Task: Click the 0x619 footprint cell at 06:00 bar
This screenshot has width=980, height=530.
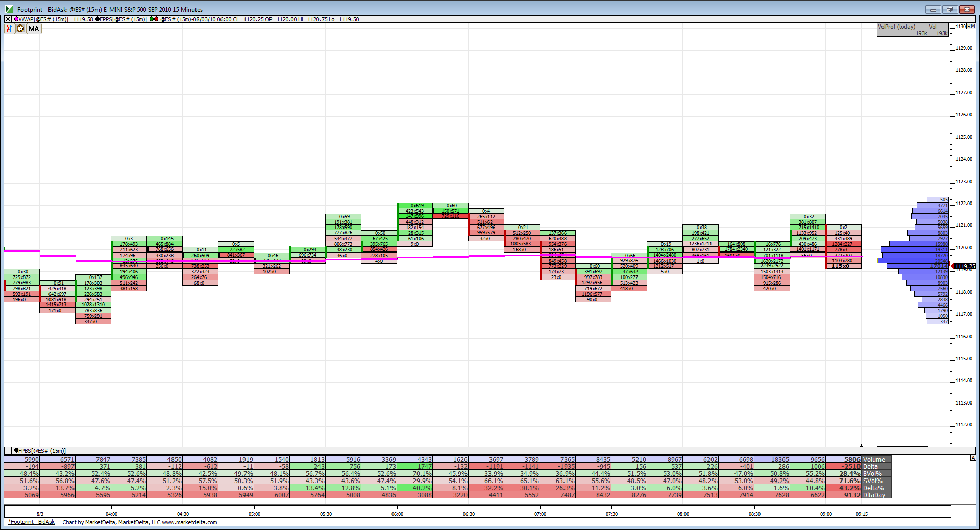Action: 415,206
